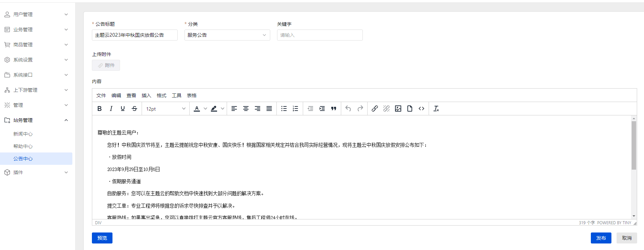644x250 pixels.
Task: Click the editor vertical scrollbar thumb
Action: (634, 146)
